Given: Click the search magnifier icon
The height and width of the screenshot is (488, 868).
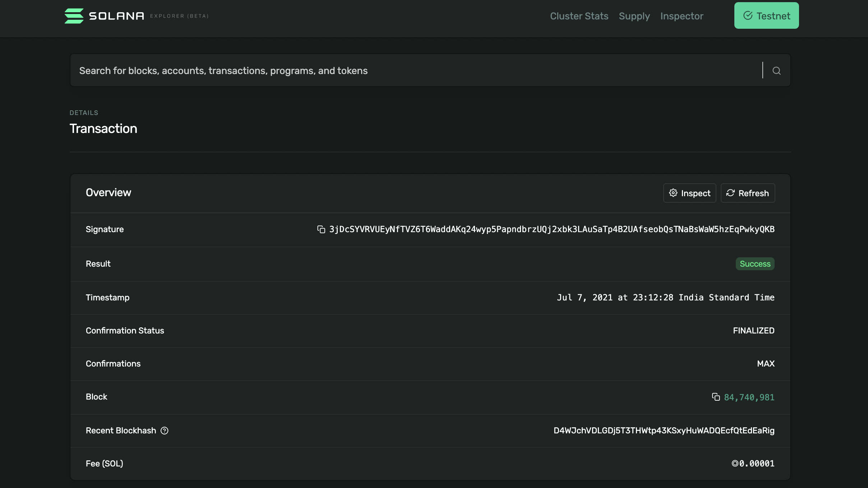Looking at the screenshot, I should click(x=776, y=71).
